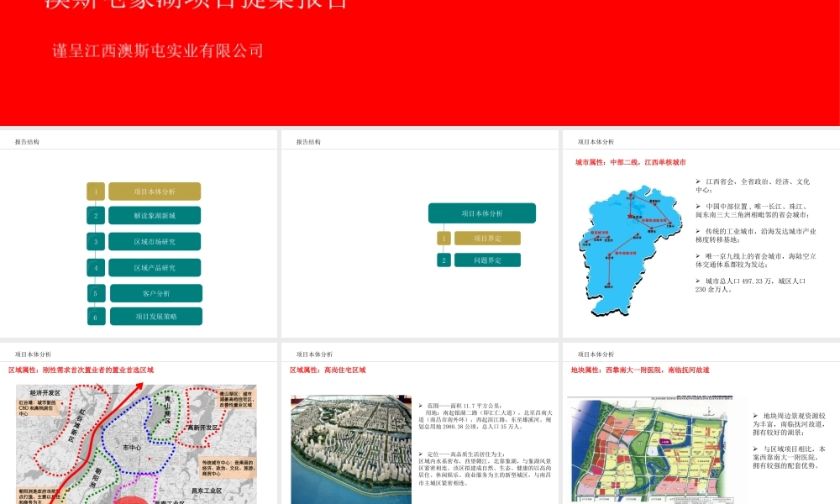Click bullet text starting '地块周边景观资源较为丰富'
This screenshot has width=840, height=504.
[x=789, y=423]
